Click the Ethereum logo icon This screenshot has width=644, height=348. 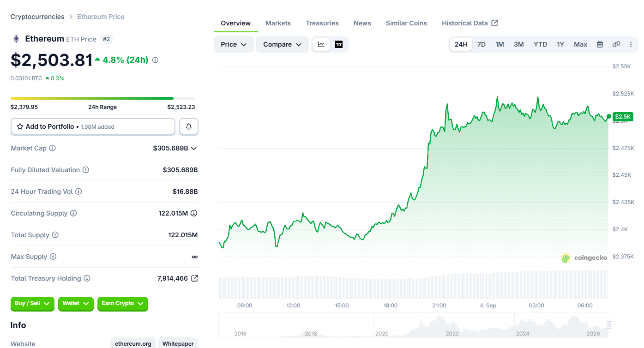point(16,39)
